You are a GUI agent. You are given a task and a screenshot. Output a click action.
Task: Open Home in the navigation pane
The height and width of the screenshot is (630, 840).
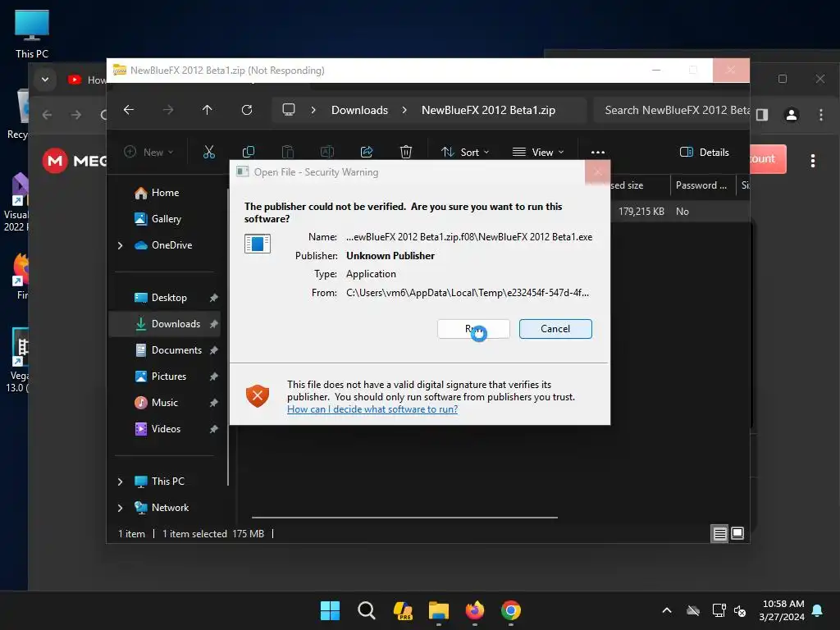point(165,193)
